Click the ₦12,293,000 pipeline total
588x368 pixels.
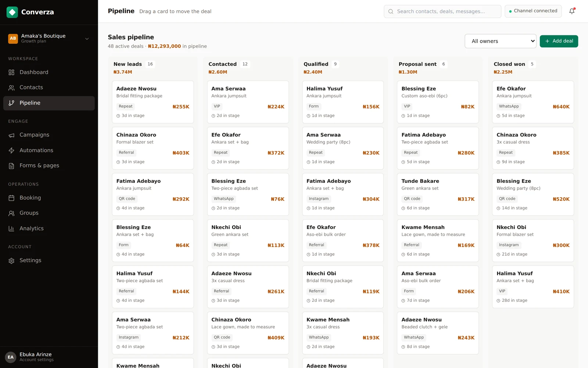(x=164, y=46)
